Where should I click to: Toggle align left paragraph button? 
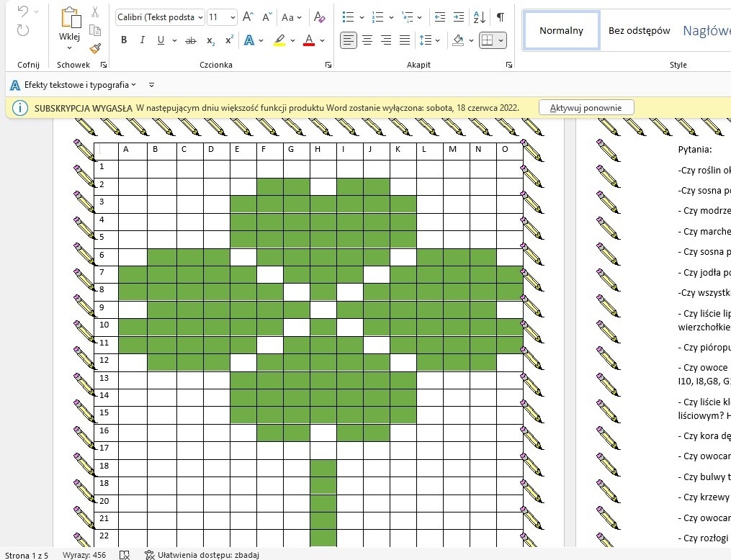tap(349, 40)
